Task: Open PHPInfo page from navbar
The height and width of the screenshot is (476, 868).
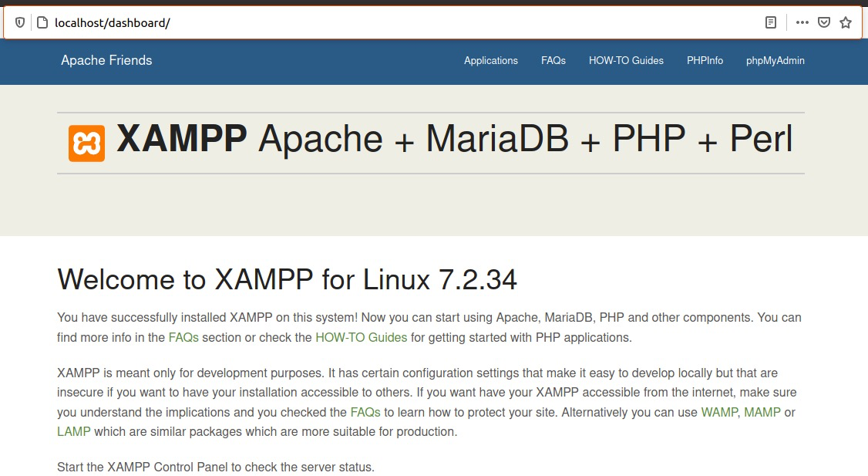Action: pyautogui.click(x=705, y=61)
